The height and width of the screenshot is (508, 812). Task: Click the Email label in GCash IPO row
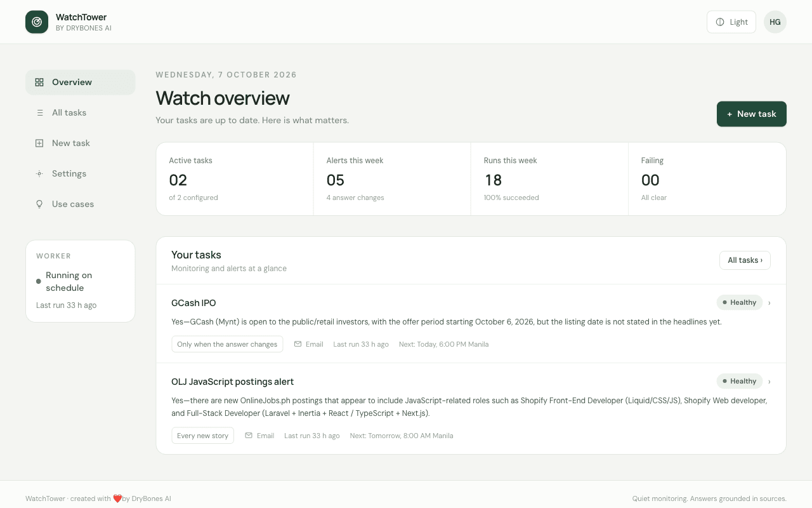[x=315, y=344]
